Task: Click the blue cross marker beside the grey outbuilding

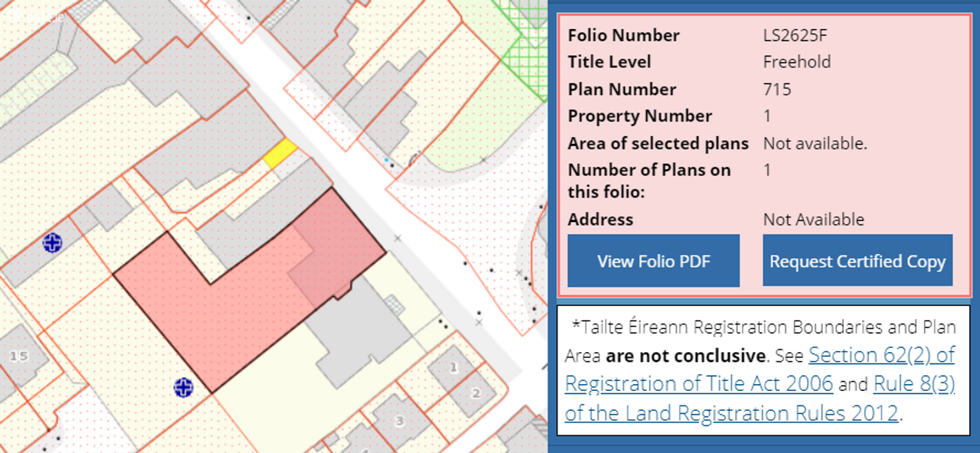Action: [x=52, y=243]
